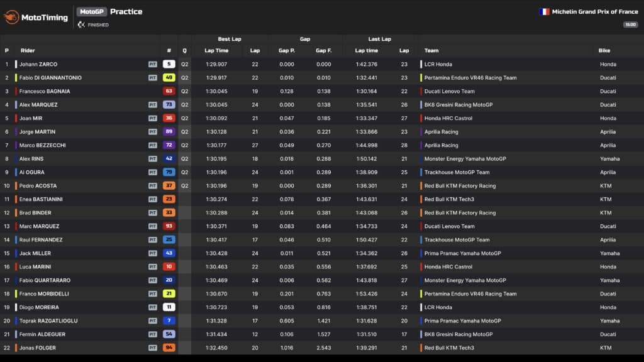
Task: Select rider Marco BEZZECCHI
Action: click(42, 145)
